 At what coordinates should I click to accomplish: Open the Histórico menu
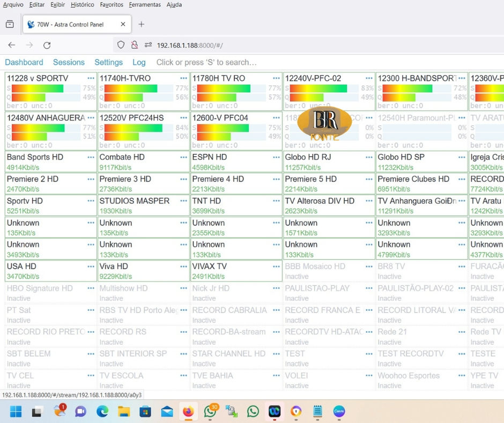tap(82, 4)
